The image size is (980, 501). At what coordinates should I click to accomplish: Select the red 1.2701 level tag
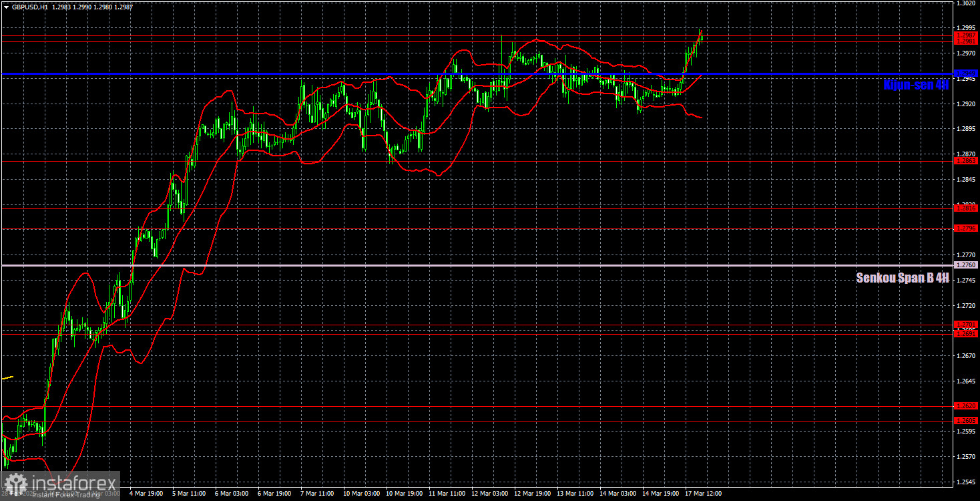(x=966, y=325)
